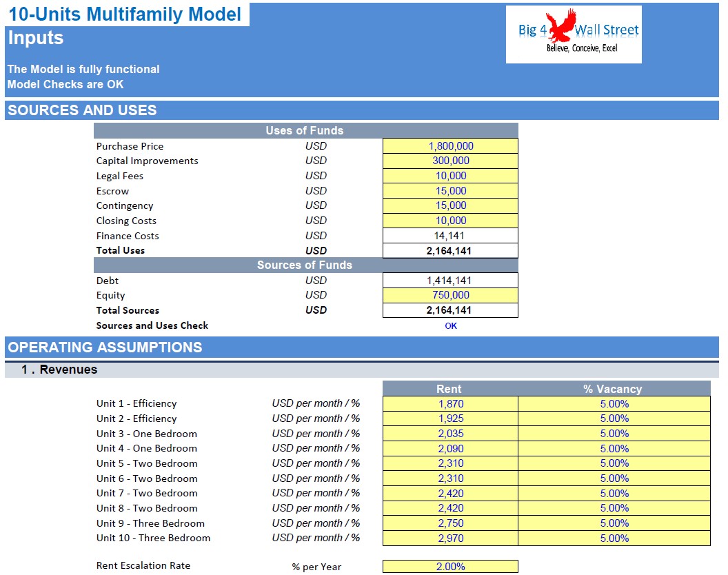
Task: Click the Uses of Funds header
Action: pos(305,130)
